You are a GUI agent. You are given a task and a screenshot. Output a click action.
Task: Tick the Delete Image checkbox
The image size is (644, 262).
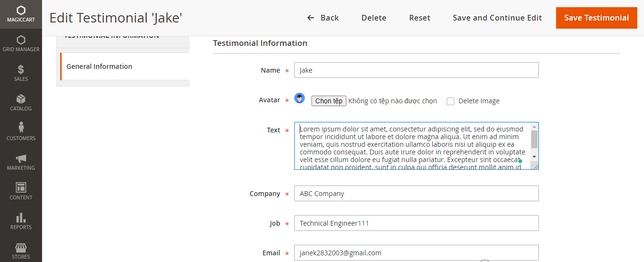[450, 101]
